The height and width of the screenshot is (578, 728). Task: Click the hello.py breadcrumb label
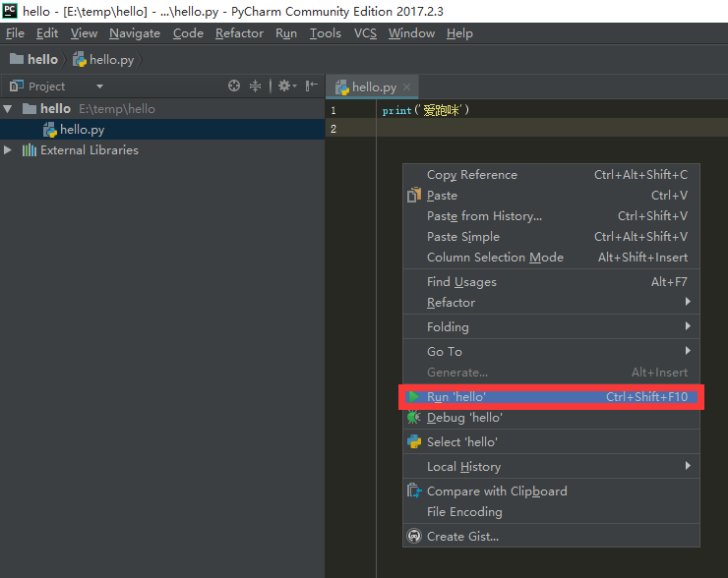click(111, 60)
